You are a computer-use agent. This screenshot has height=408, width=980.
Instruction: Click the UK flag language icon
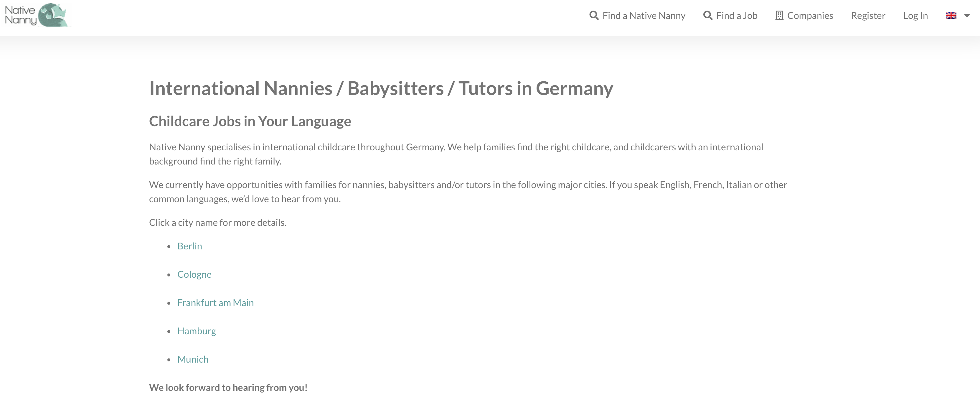(x=951, y=16)
